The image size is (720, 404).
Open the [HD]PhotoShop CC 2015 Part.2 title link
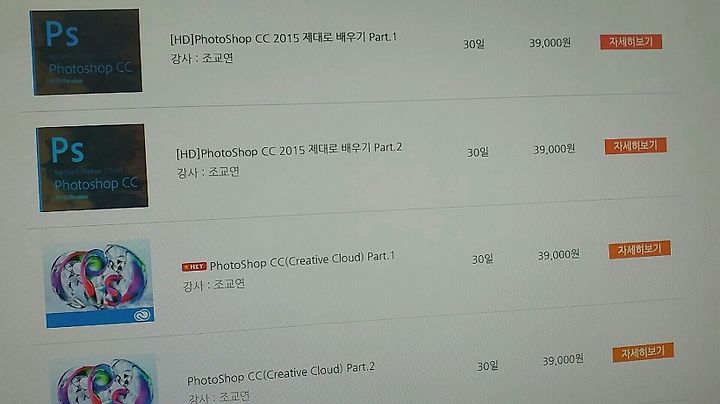click(289, 150)
